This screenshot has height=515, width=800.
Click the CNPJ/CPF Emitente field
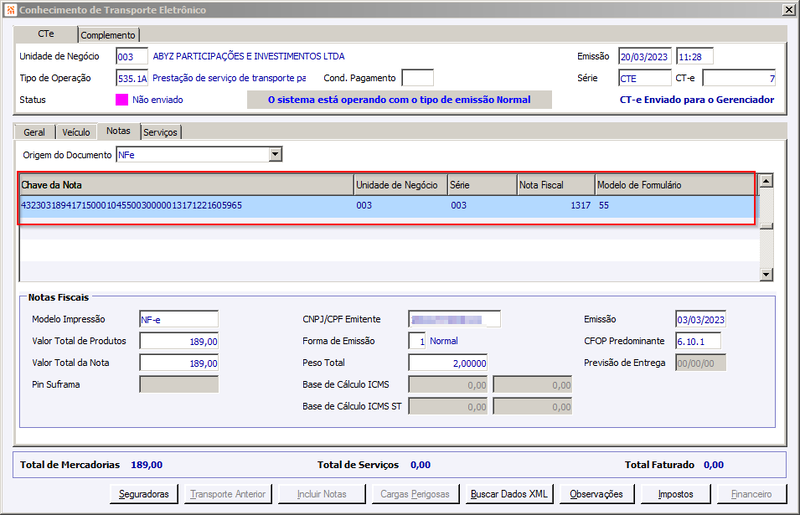[454, 320]
